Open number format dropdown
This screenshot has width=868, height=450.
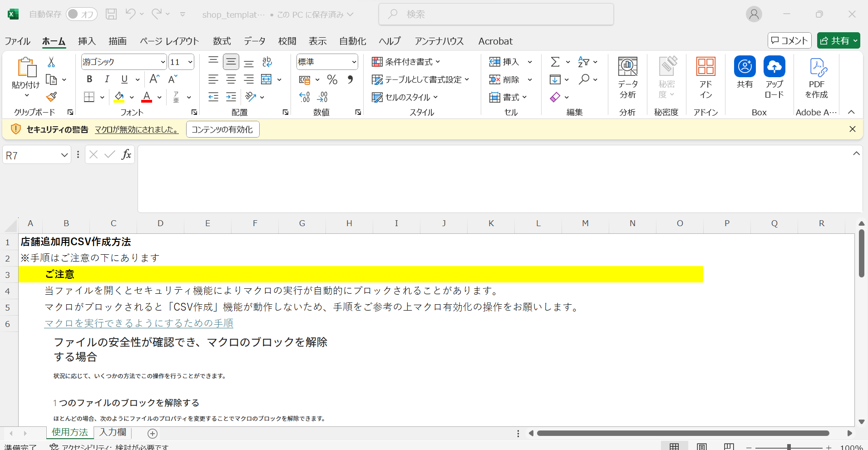coord(354,62)
